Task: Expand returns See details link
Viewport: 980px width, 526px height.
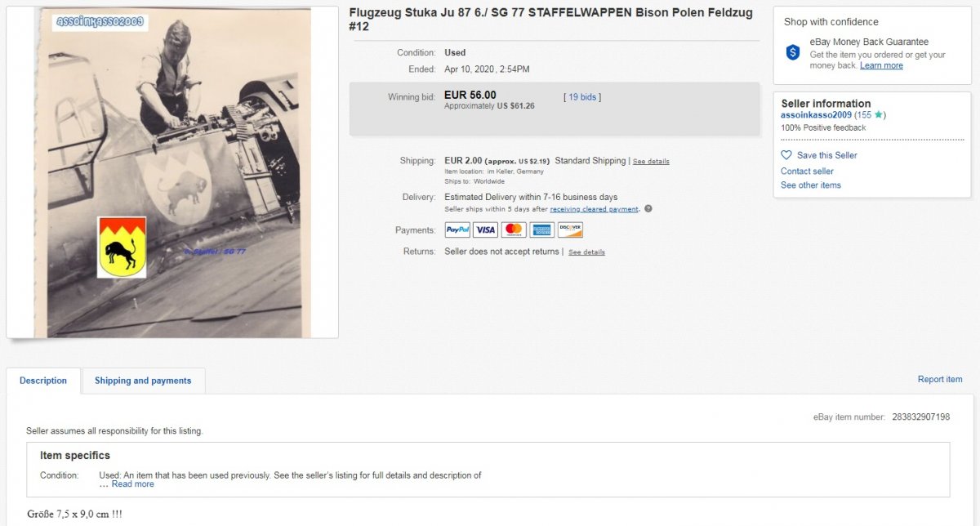Action: [586, 252]
